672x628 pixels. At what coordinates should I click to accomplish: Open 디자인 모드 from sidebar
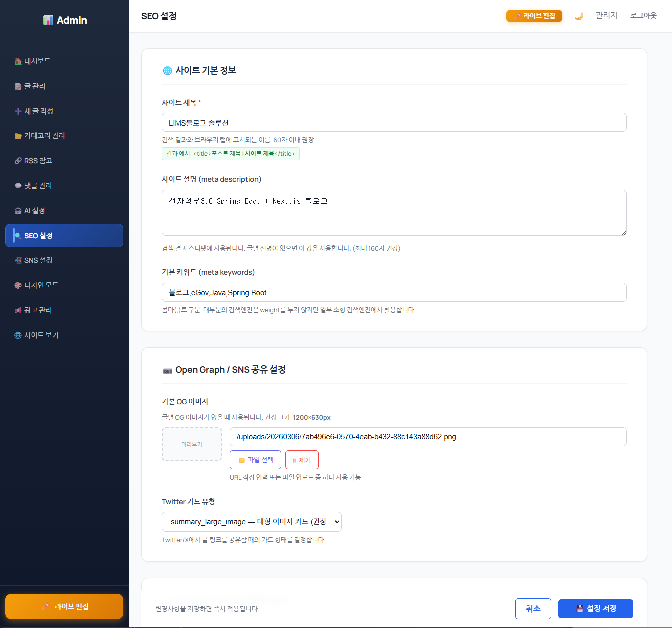tap(41, 285)
